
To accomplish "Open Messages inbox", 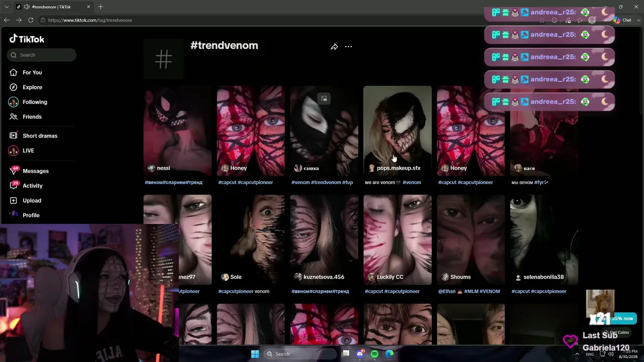I will click(x=35, y=171).
